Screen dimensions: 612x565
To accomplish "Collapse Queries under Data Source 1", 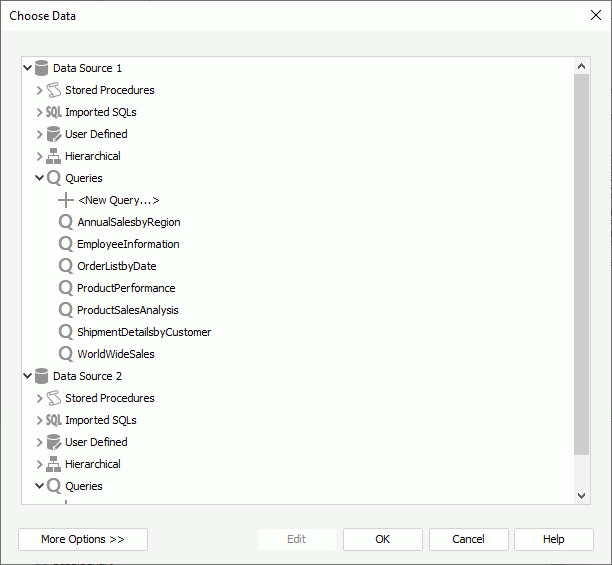I will click(x=39, y=178).
